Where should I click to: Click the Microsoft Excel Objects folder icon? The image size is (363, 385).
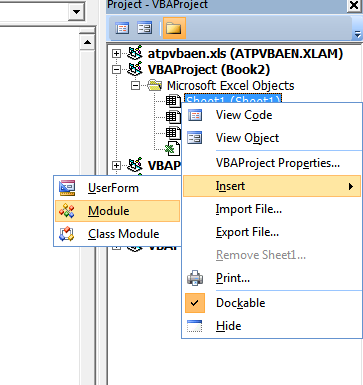click(155, 86)
